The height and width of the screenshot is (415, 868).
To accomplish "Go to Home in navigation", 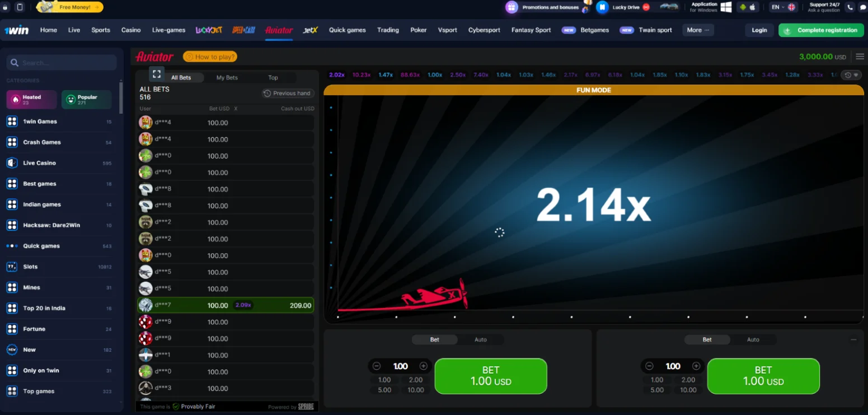I will 49,30.
